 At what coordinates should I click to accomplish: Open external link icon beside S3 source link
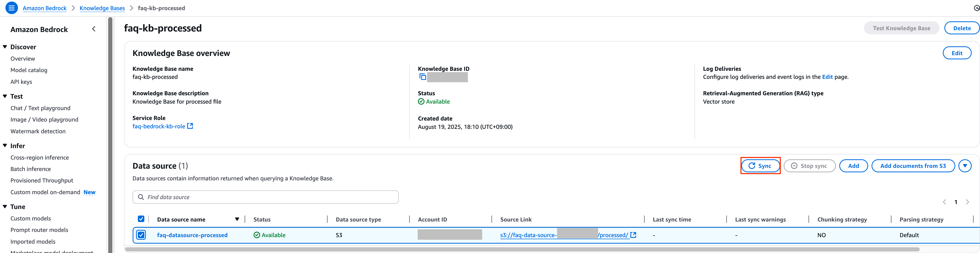click(633, 235)
